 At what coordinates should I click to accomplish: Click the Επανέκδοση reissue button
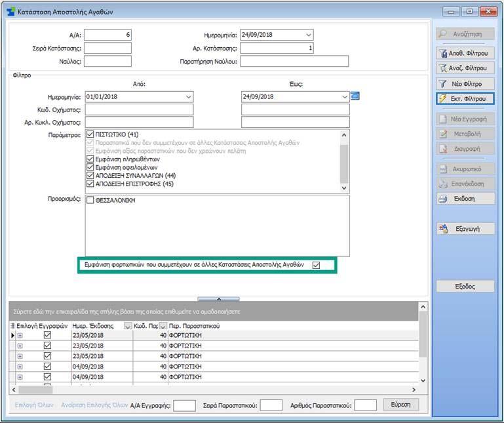click(465, 184)
